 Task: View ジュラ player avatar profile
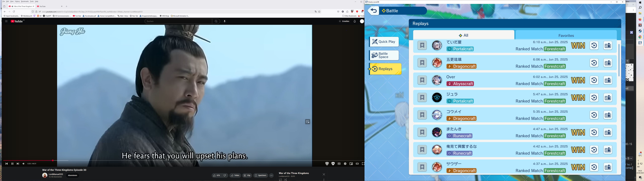(437, 98)
